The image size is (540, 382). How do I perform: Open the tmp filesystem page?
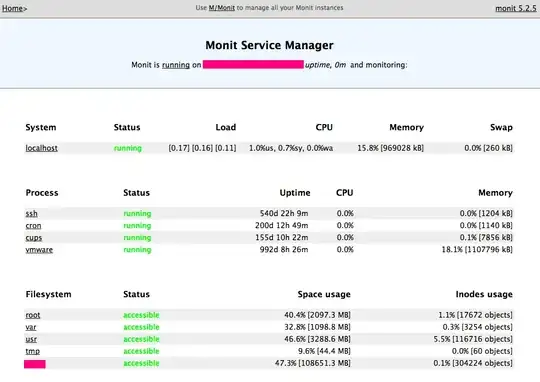32,351
